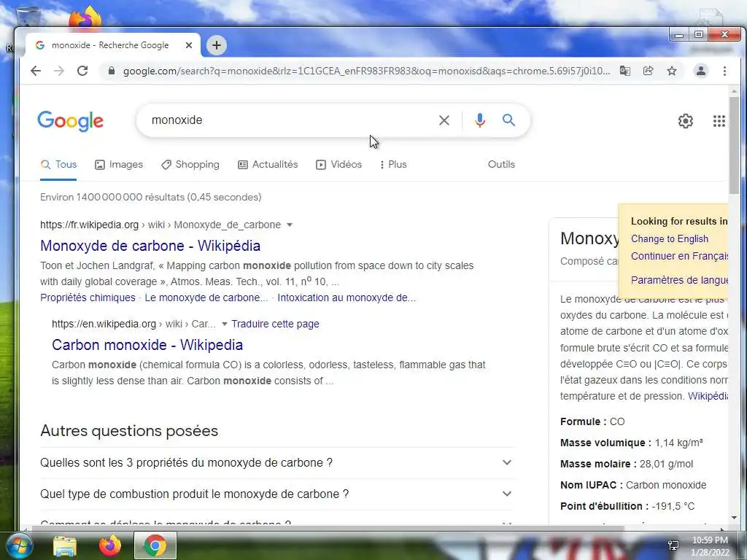Image resolution: width=747 pixels, height=560 pixels.
Task: Start voice search with the microphone
Action: click(480, 120)
